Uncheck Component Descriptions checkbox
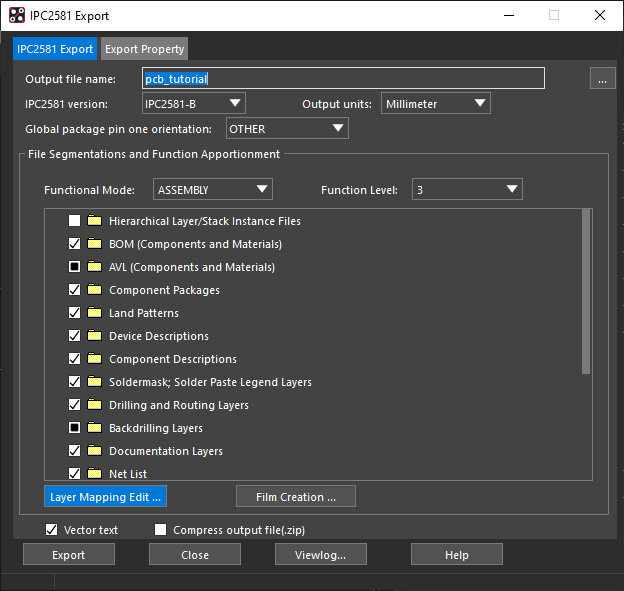The height and width of the screenshot is (591, 624). point(74,359)
